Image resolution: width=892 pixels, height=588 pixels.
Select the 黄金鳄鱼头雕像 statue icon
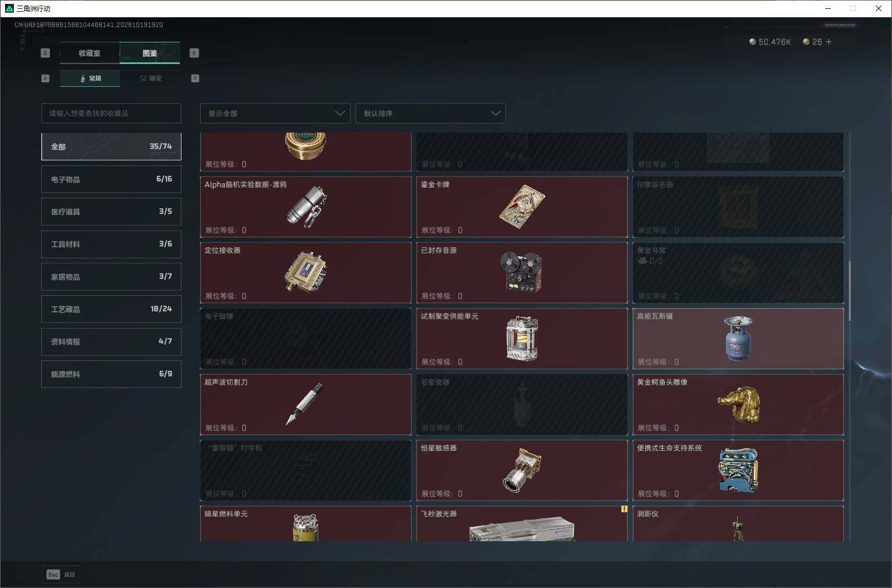click(x=739, y=405)
